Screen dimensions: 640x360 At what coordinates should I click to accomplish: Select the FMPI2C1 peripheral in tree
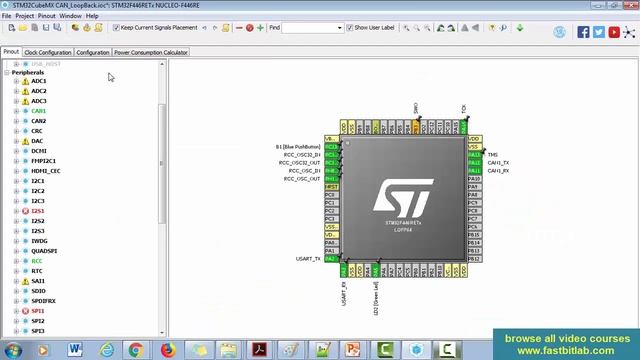point(43,161)
